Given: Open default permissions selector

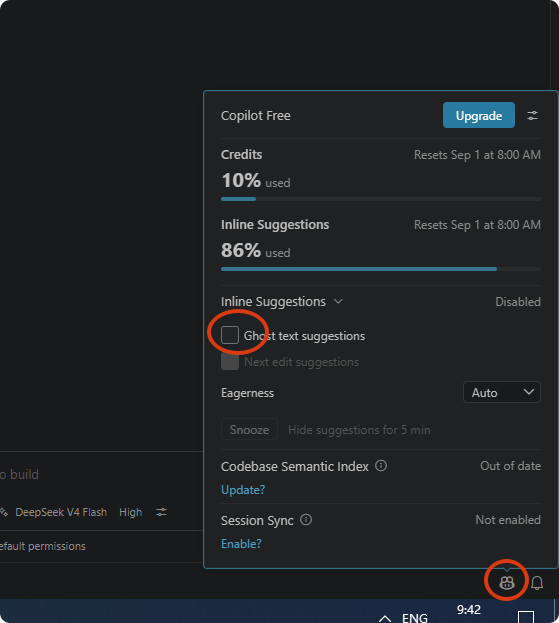Looking at the screenshot, I should click(x=43, y=546).
